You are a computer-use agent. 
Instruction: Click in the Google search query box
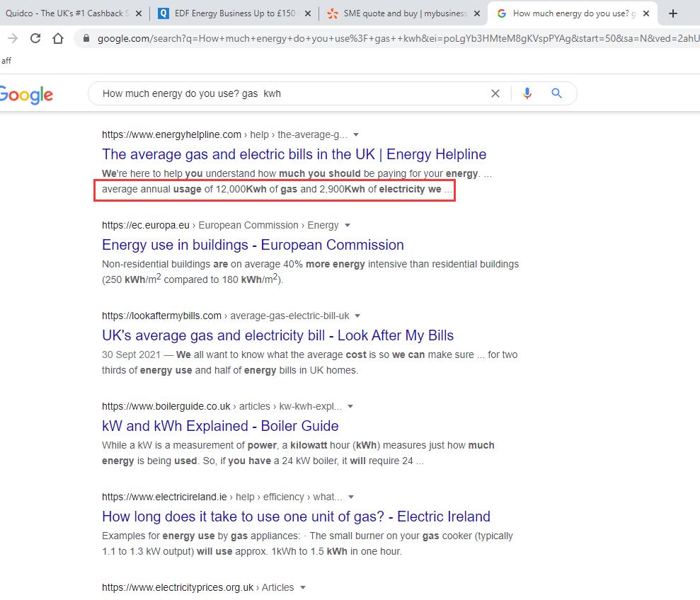click(290, 93)
